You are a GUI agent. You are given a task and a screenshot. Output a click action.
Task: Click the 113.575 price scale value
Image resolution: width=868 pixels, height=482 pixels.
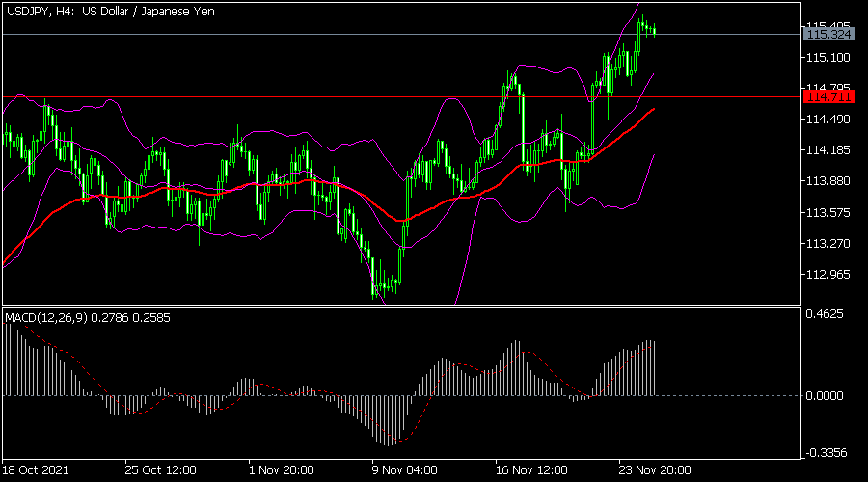coord(828,212)
